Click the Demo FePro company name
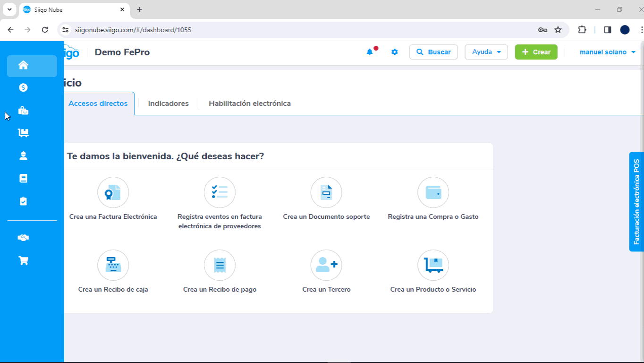 click(122, 52)
